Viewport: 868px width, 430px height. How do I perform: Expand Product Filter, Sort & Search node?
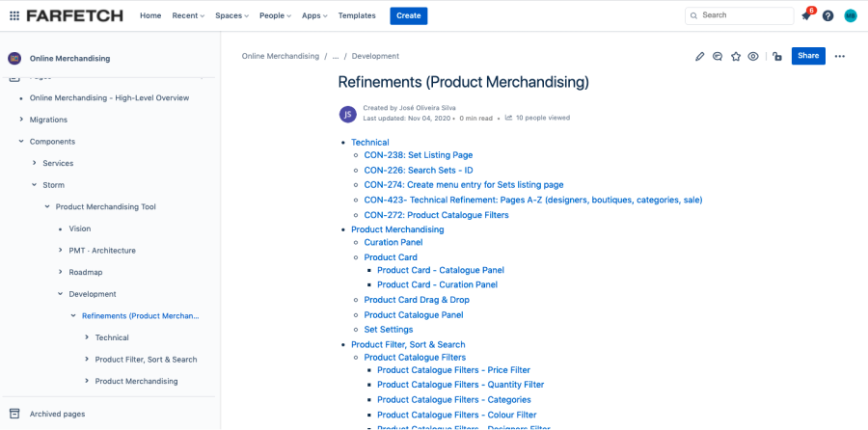tap(87, 360)
